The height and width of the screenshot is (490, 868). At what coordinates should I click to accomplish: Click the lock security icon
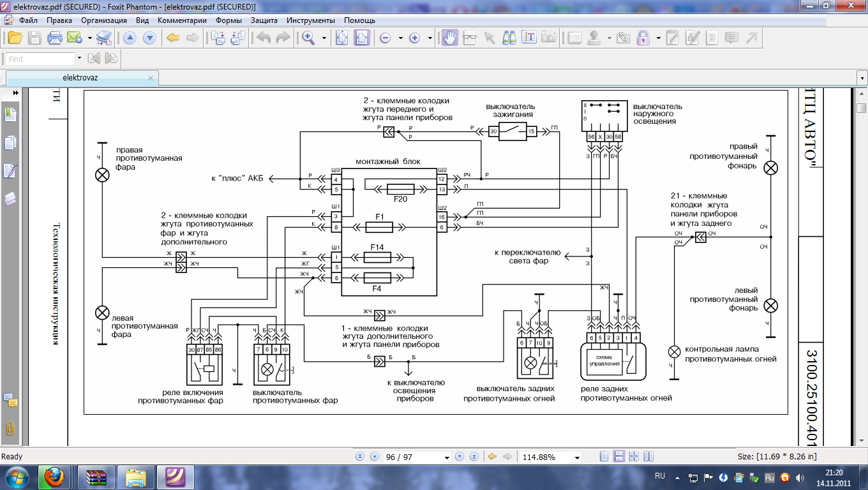coord(643,38)
